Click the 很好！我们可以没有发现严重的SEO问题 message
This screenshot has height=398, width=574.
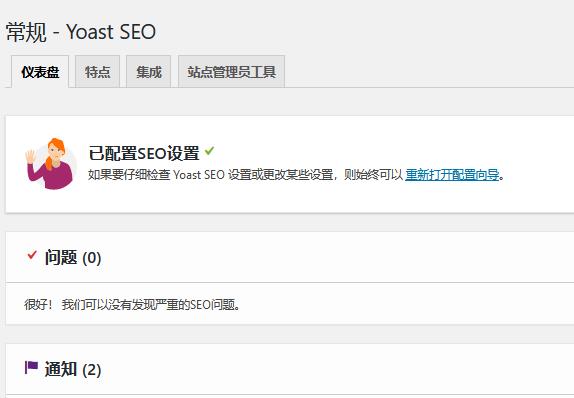pyautogui.click(x=132, y=304)
